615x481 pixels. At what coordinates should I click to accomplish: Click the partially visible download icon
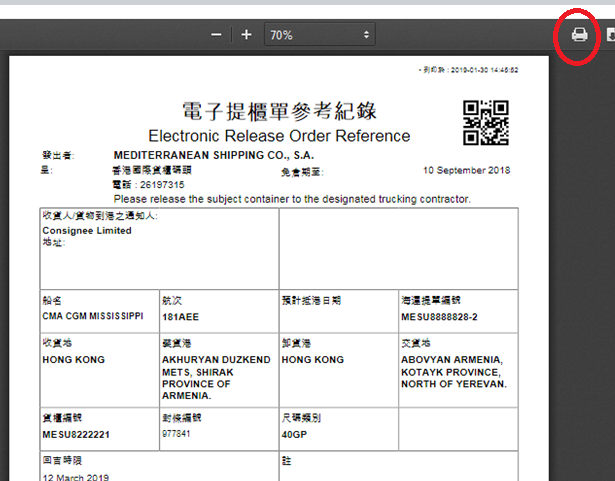pyautogui.click(x=610, y=35)
